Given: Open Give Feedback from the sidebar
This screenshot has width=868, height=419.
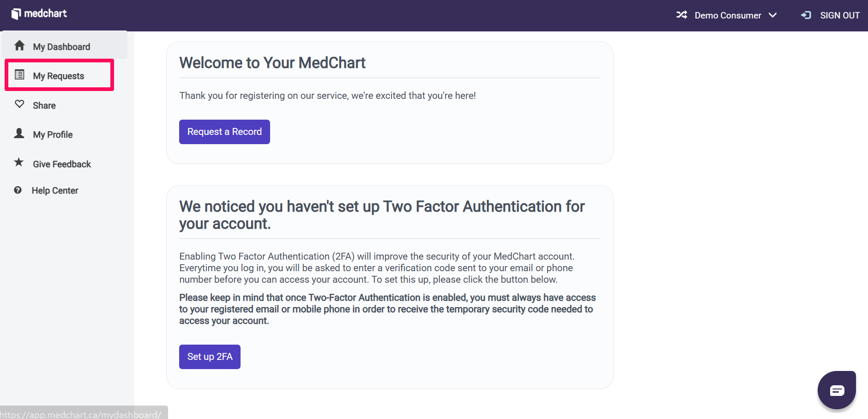Looking at the screenshot, I should point(62,164).
